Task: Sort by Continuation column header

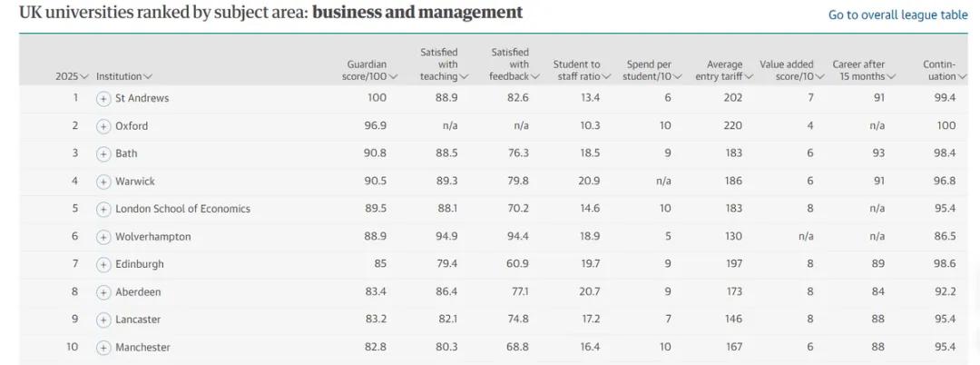Action: (x=945, y=70)
